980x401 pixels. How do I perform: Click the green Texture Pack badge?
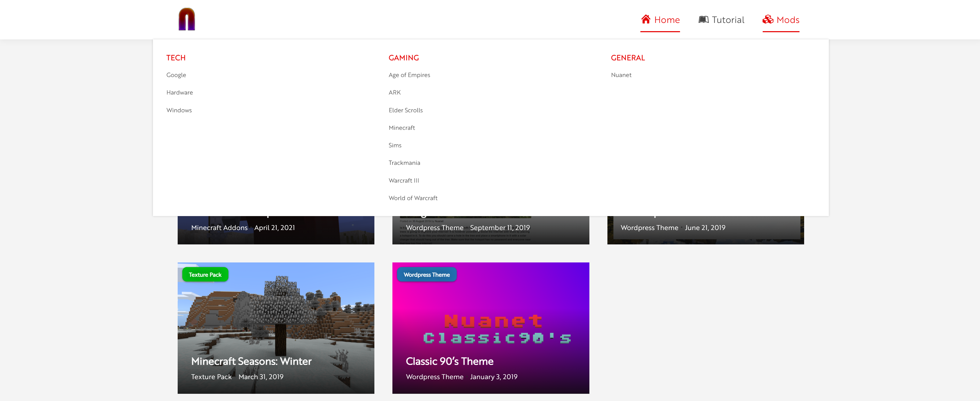click(x=205, y=275)
